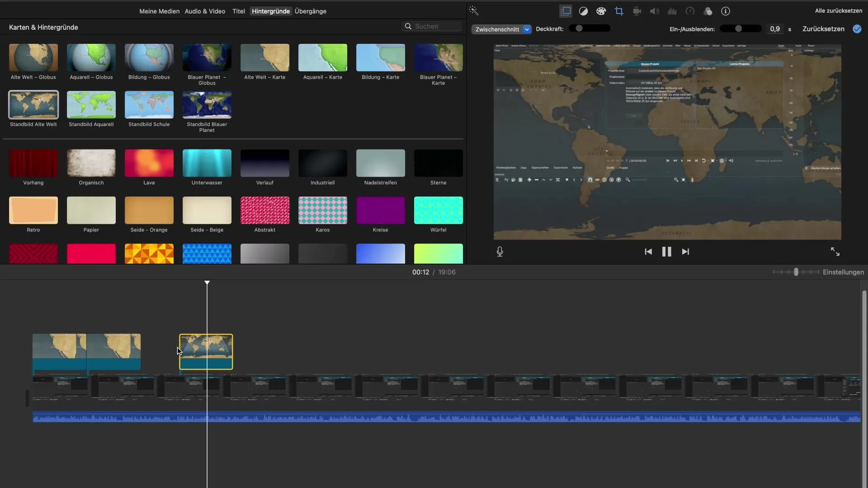Open timeline Einstellungen
868x488 pixels.
843,272
